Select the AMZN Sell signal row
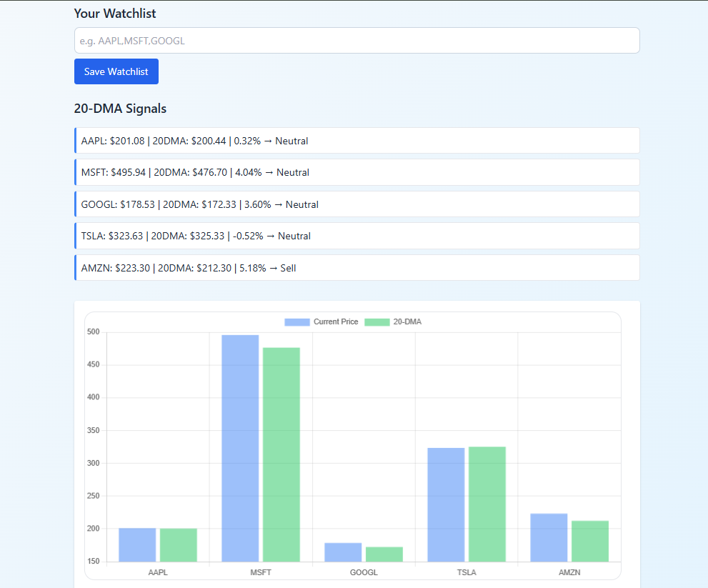708x588 pixels. (357, 268)
